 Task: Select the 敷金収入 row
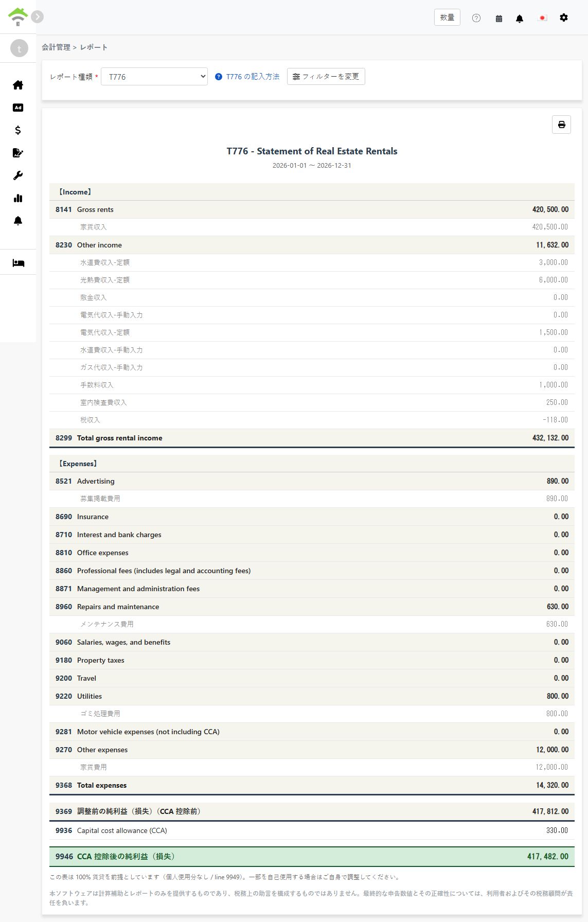312,297
